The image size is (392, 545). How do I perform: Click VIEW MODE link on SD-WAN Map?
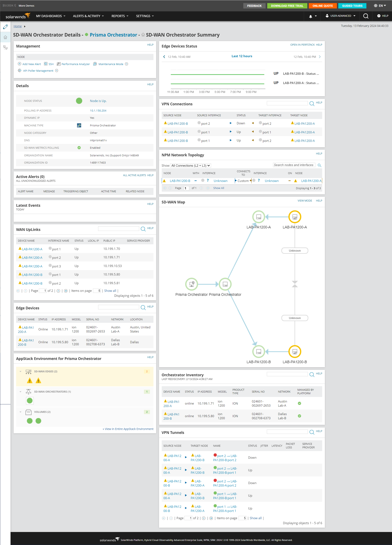pos(305,201)
